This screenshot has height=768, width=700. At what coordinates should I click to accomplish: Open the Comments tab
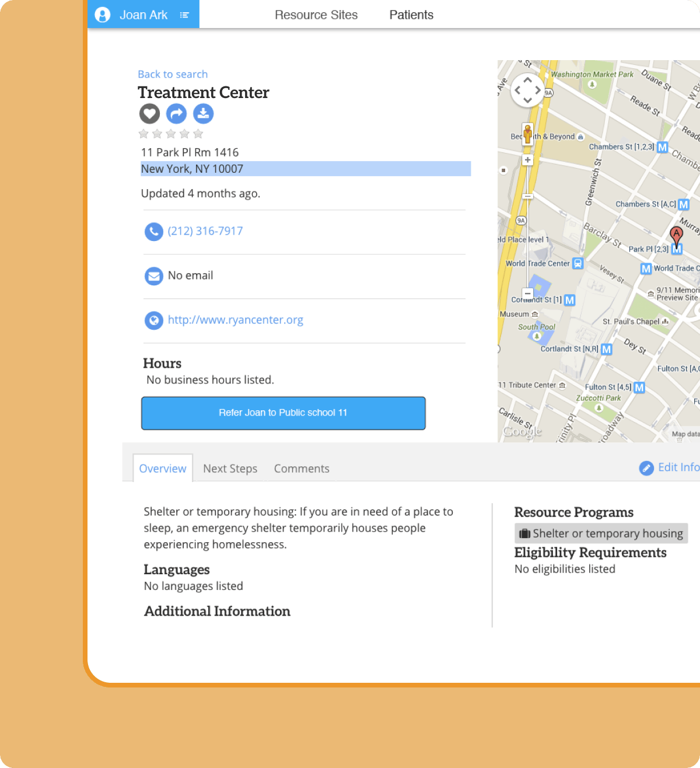coord(302,468)
